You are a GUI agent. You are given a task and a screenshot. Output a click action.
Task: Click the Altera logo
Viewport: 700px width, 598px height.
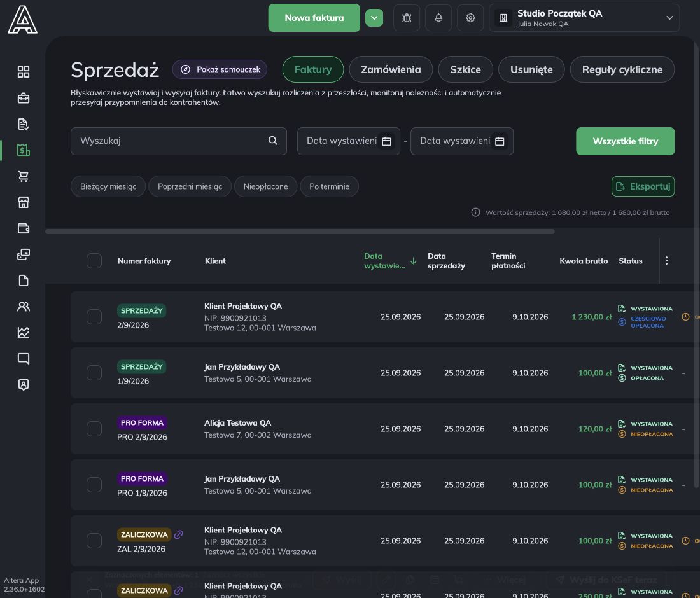22,20
